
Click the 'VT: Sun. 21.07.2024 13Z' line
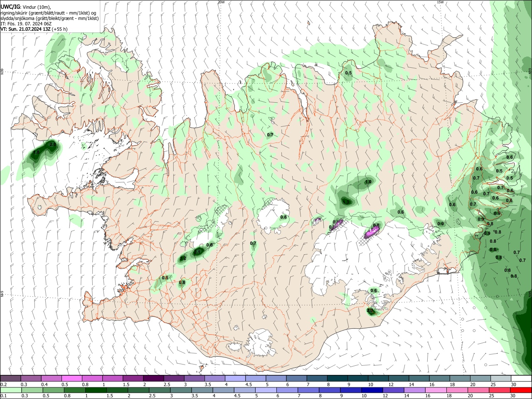(x=25, y=29)
